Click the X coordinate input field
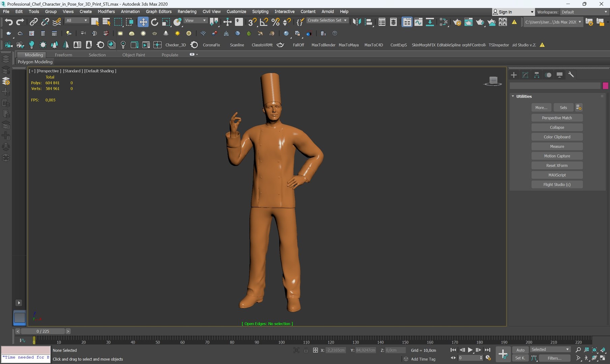Screen dimensions: 610x364 pyautogui.click(x=336, y=350)
